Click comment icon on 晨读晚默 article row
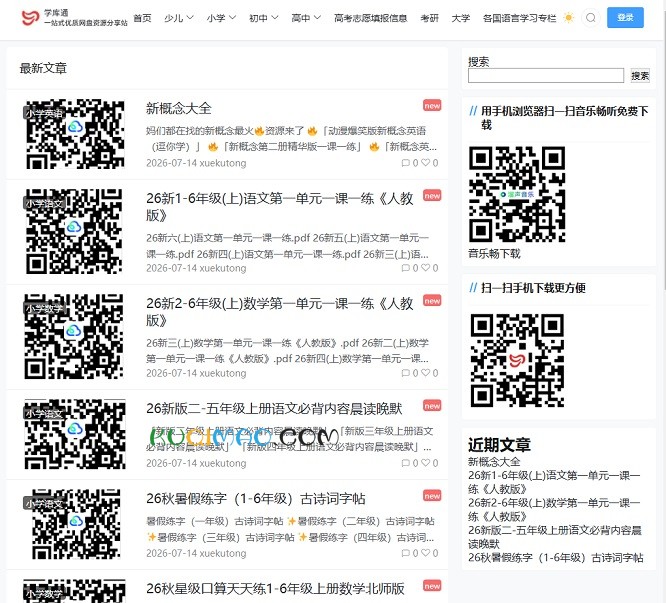 coord(406,463)
